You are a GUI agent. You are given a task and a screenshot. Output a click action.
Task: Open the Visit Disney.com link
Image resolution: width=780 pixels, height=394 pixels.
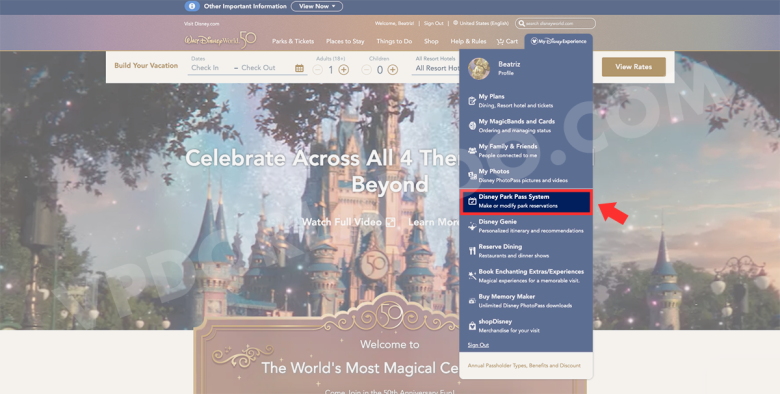click(x=201, y=23)
